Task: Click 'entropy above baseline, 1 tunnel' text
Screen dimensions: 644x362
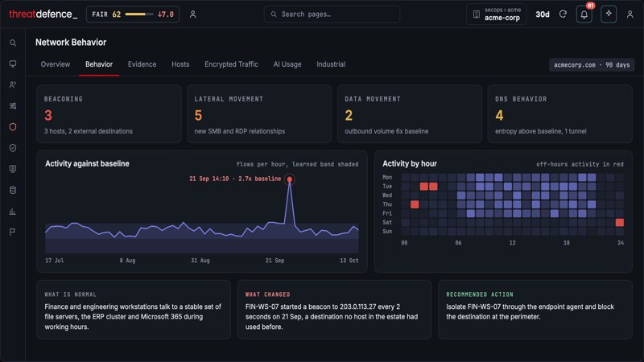Action: tap(540, 131)
